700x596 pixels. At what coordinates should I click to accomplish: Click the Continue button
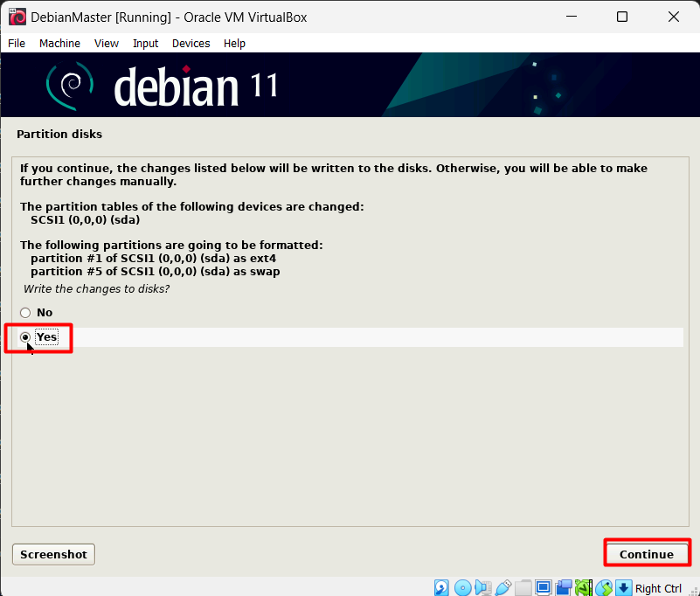click(x=647, y=554)
